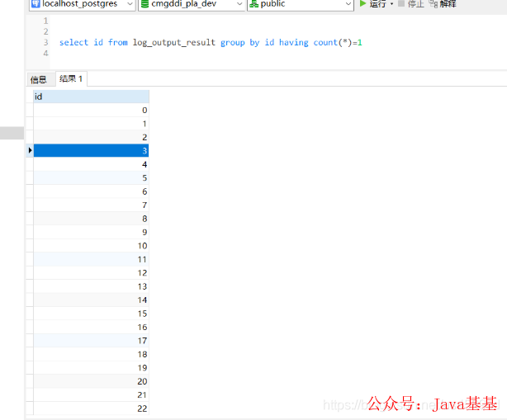Select result row with id 21
This screenshot has height=420, width=507.
(x=91, y=395)
